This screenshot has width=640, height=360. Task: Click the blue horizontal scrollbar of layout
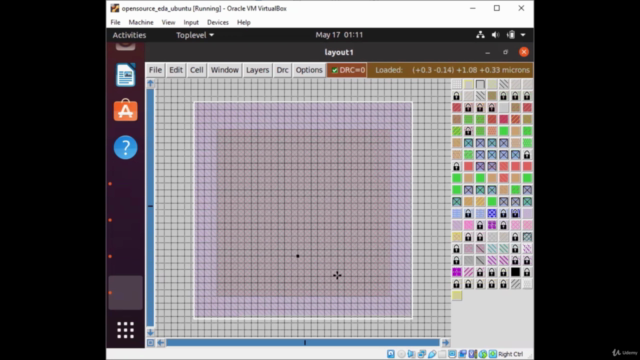point(303,342)
